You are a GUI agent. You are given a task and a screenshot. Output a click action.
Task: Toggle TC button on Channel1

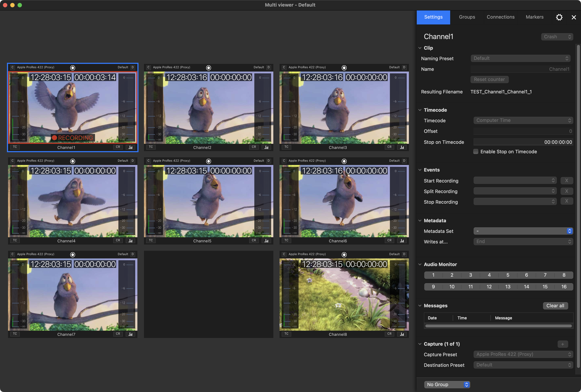click(x=15, y=147)
